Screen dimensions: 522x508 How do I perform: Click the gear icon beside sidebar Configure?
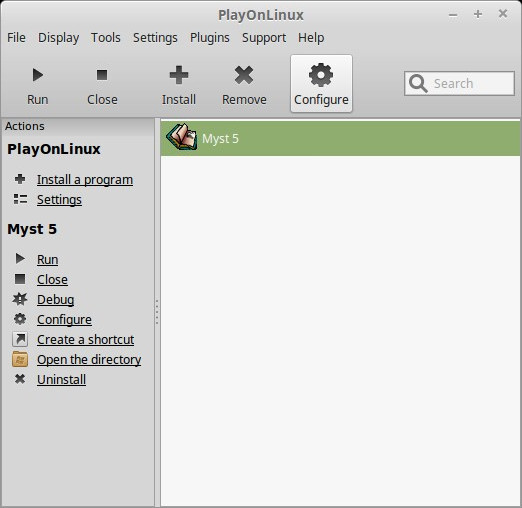pos(20,319)
